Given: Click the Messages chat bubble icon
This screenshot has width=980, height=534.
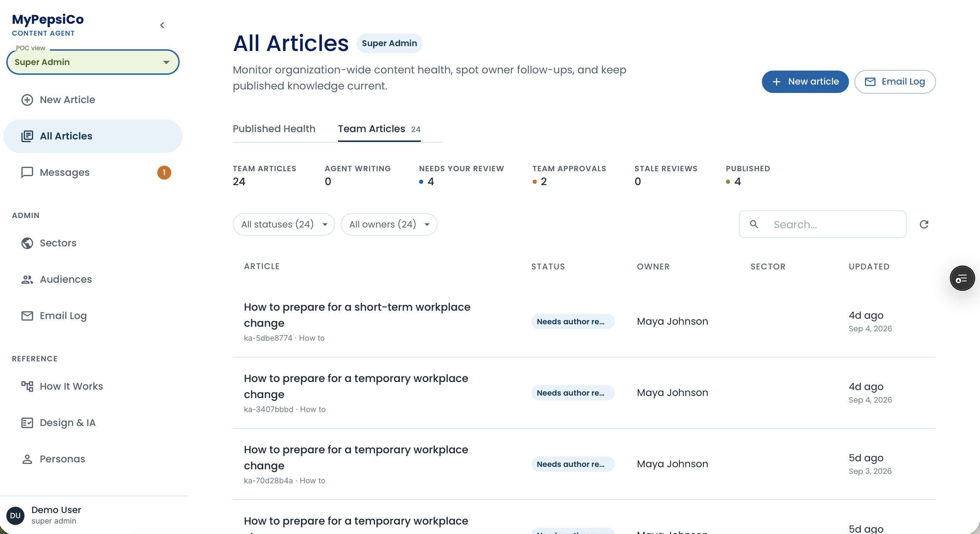Looking at the screenshot, I should (27, 173).
